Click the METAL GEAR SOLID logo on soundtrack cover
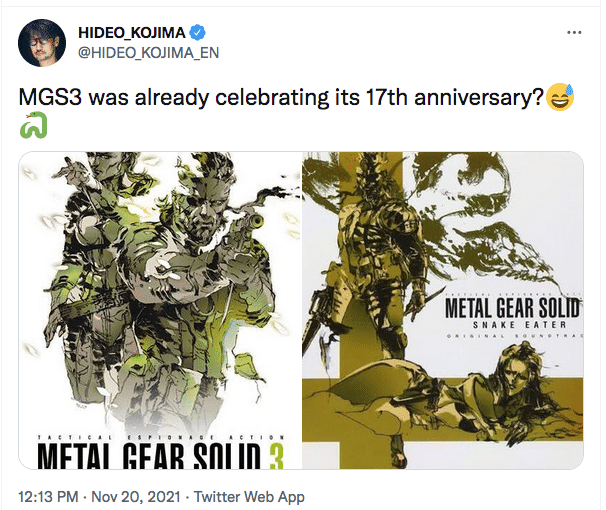The height and width of the screenshot is (510, 606). click(x=513, y=308)
